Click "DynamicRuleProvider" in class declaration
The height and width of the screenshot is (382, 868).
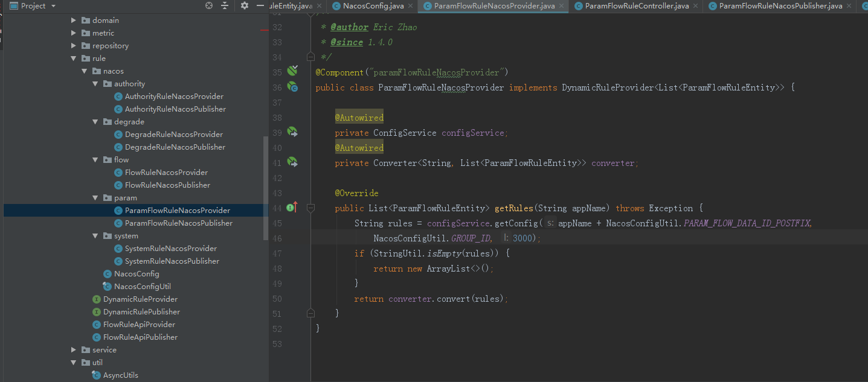point(608,88)
